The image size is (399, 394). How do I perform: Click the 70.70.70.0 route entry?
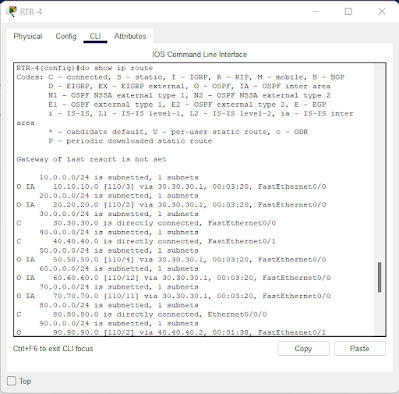[173, 296]
